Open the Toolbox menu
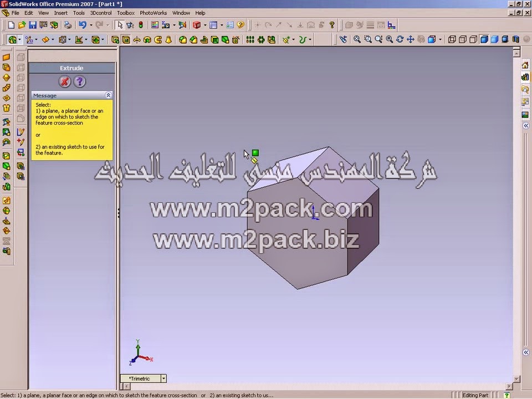532x399 pixels. tap(126, 13)
